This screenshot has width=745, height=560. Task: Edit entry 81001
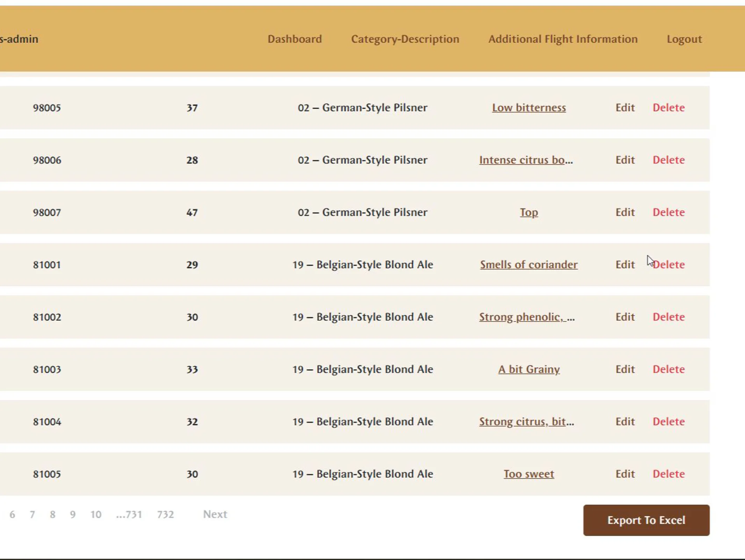click(625, 265)
